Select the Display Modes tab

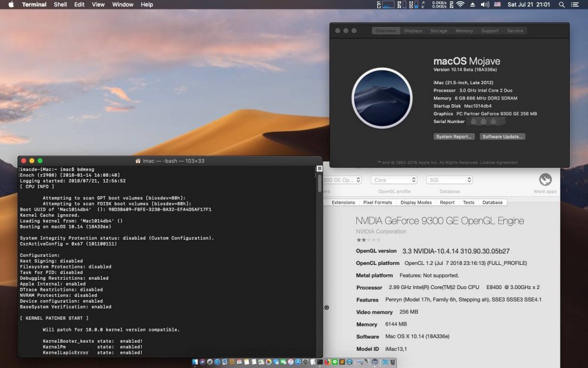point(416,203)
